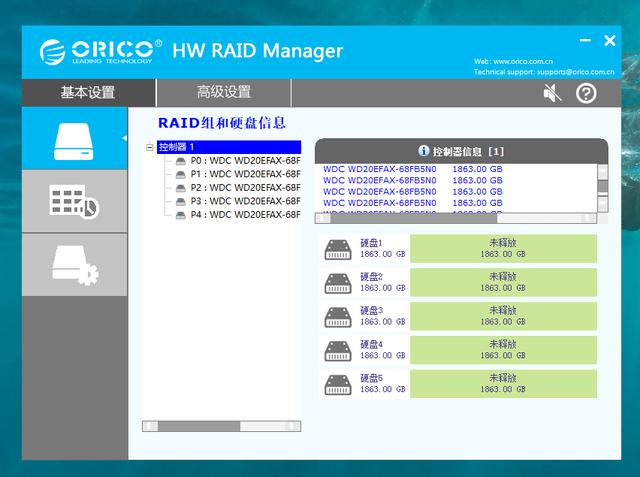
Task: Click the 硬盘5 label text
Action: [371, 378]
